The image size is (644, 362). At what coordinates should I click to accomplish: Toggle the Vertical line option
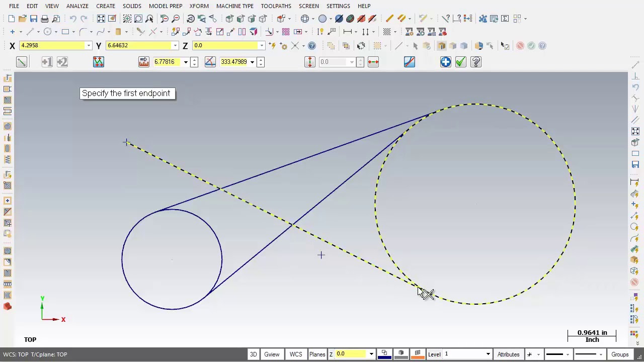[x=310, y=62]
